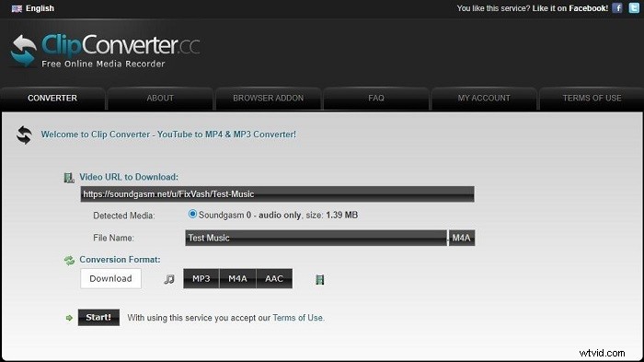644x362 pixels.
Task: Click the green film strip video formats icon
Action: [x=320, y=280]
